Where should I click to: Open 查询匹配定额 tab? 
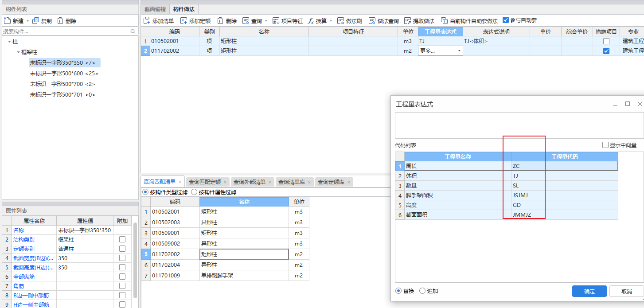204,182
